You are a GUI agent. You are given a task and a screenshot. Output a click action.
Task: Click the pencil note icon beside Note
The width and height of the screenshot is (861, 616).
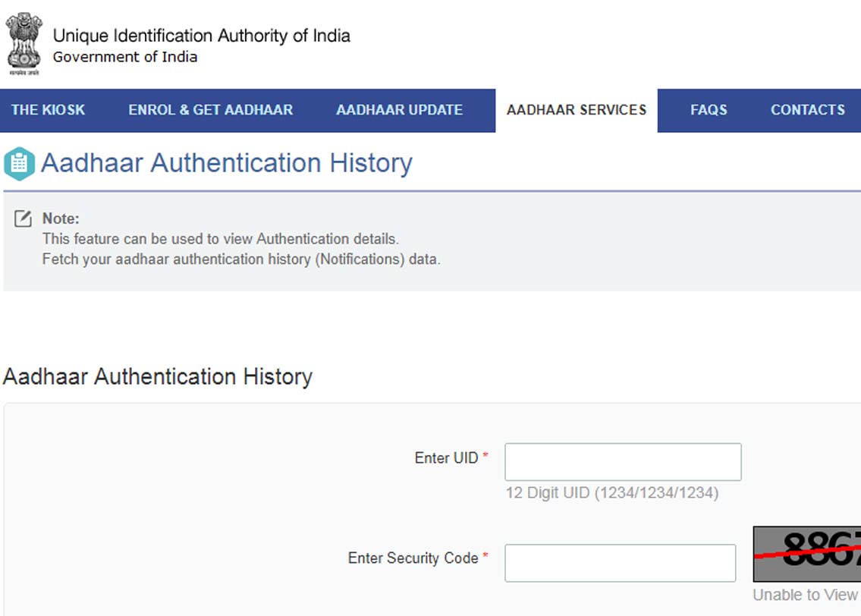coord(24,219)
